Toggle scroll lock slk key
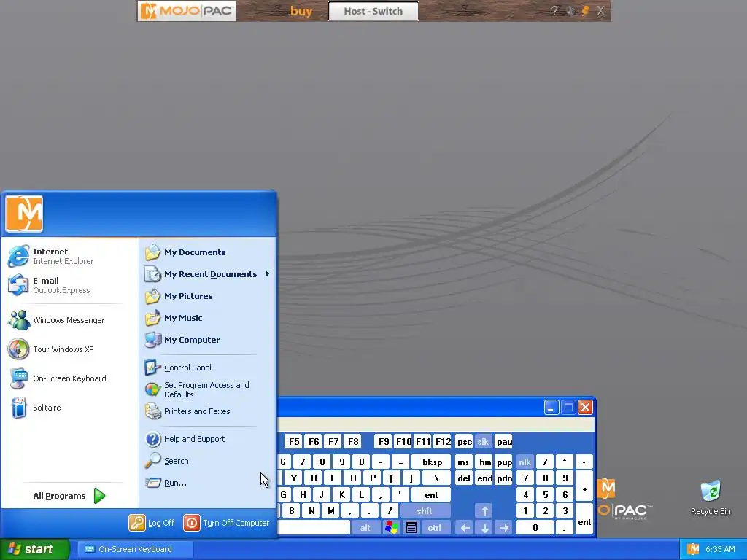 pos(483,441)
